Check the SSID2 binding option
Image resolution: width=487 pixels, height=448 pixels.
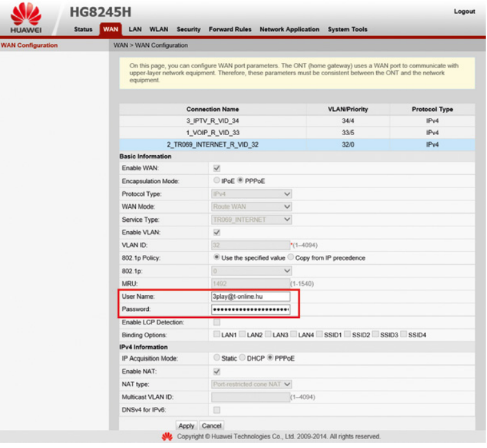tap(348, 334)
